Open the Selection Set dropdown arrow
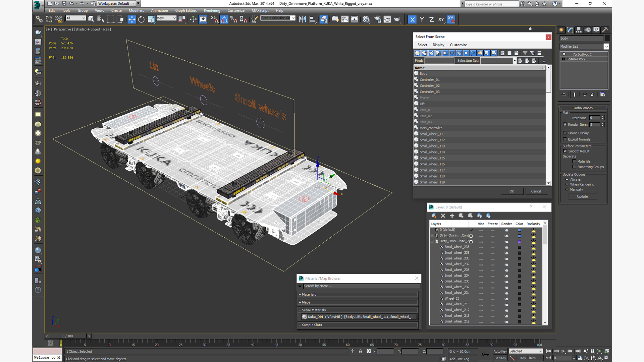Viewport: 644px width, 362px height. pyautogui.click(x=515, y=61)
